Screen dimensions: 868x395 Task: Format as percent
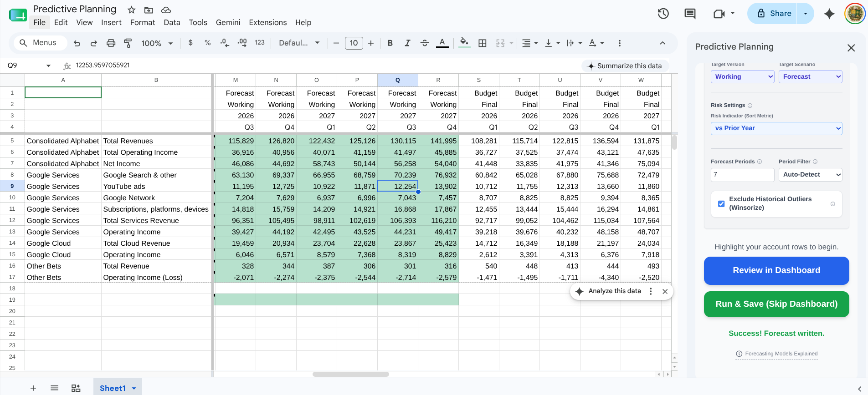coord(208,43)
